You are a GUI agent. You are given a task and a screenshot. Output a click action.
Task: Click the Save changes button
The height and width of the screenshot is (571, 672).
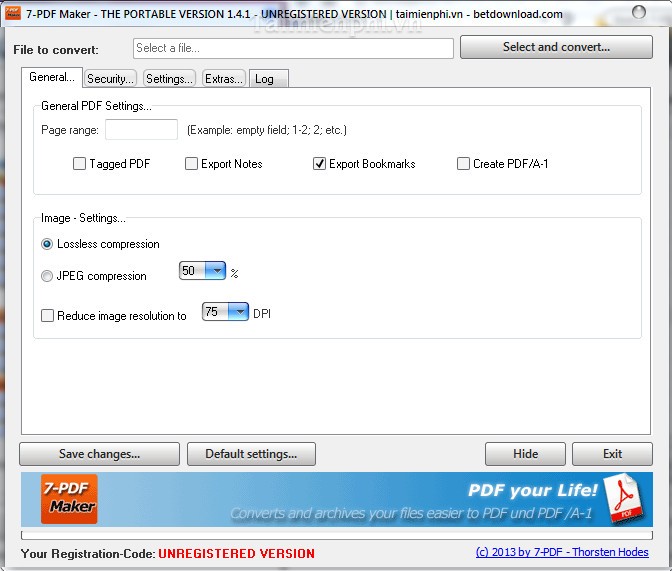pyautogui.click(x=99, y=454)
